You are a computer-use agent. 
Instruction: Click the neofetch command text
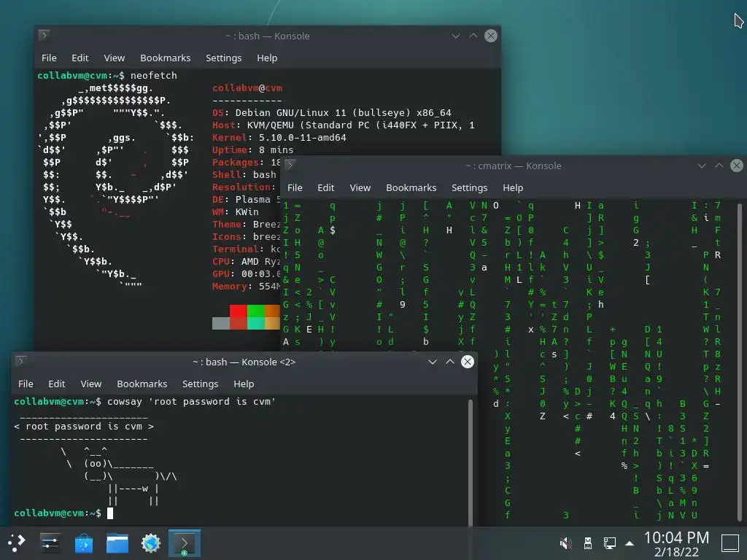pyautogui.click(x=153, y=75)
